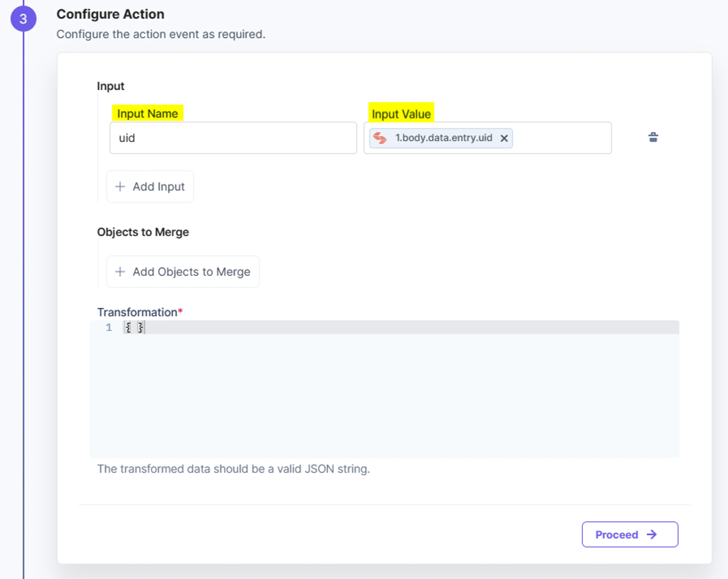The width and height of the screenshot is (728, 579).
Task: Click the 'Configure the action event as required.' text
Action: point(161,34)
